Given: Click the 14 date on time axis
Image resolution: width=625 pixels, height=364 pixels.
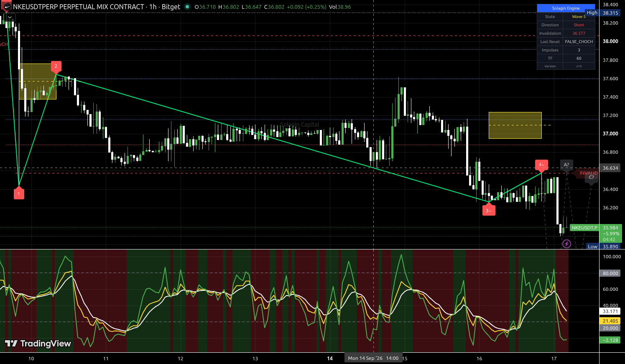Looking at the screenshot, I should [x=330, y=358].
